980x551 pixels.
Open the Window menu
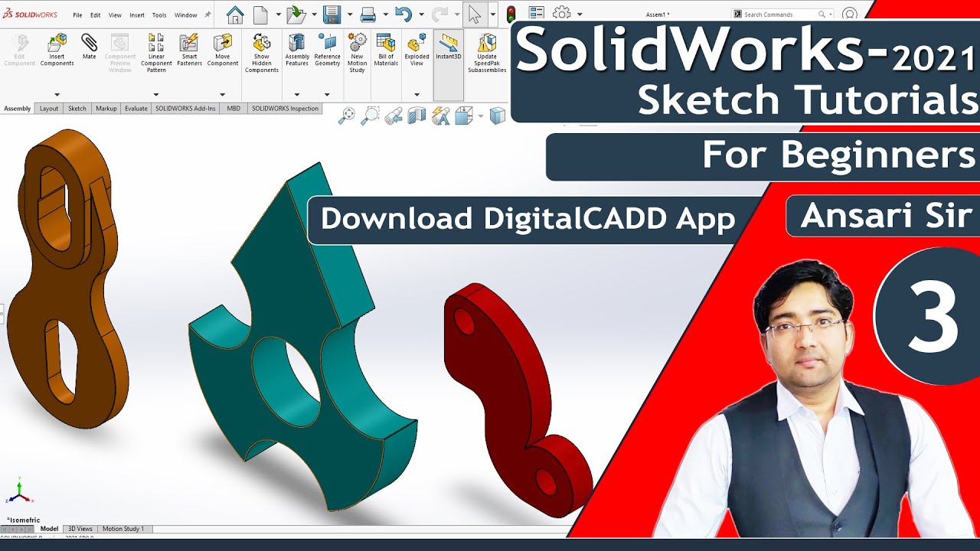tap(185, 15)
